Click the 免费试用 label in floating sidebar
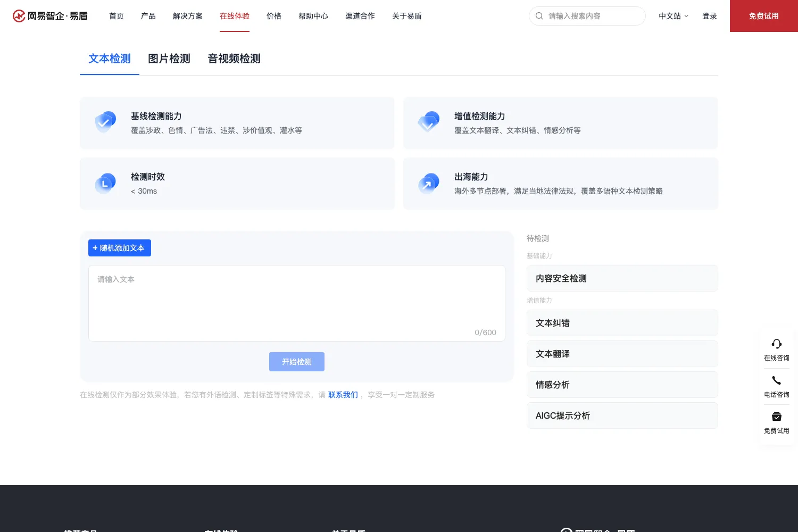798x532 pixels. click(777, 431)
